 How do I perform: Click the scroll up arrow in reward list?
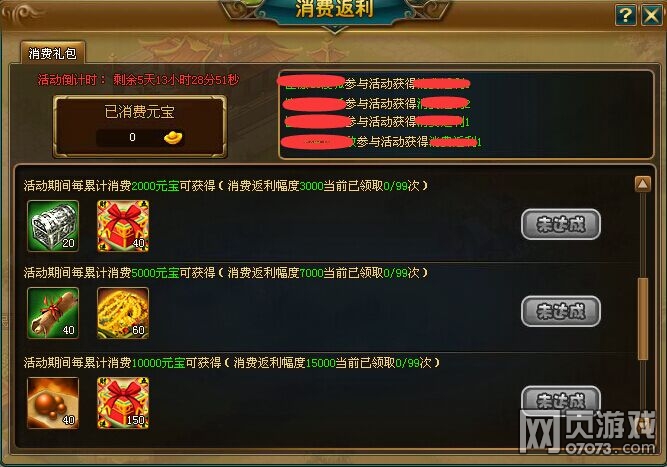coord(642,184)
